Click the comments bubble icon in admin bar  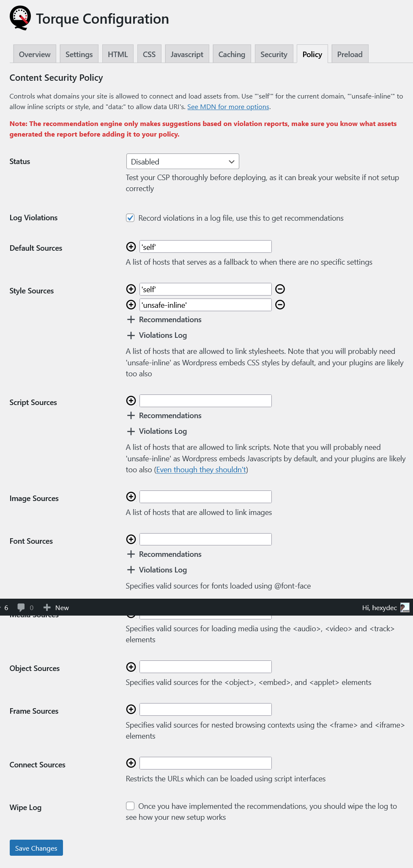(x=21, y=608)
